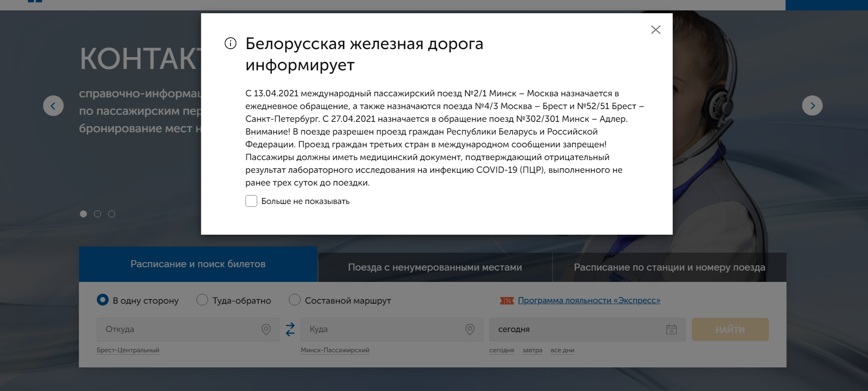Click the 'НАЙТИ' search button

click(730, 330)
